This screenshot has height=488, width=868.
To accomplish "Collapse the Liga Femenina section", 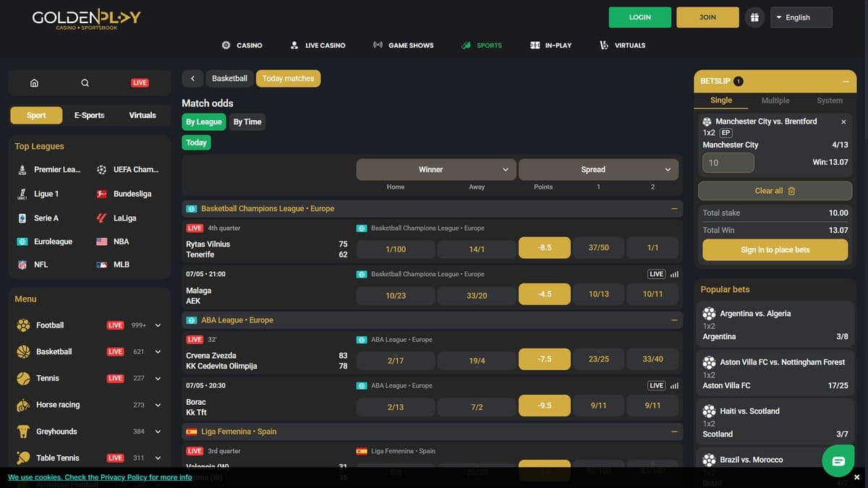I will 674,431.
